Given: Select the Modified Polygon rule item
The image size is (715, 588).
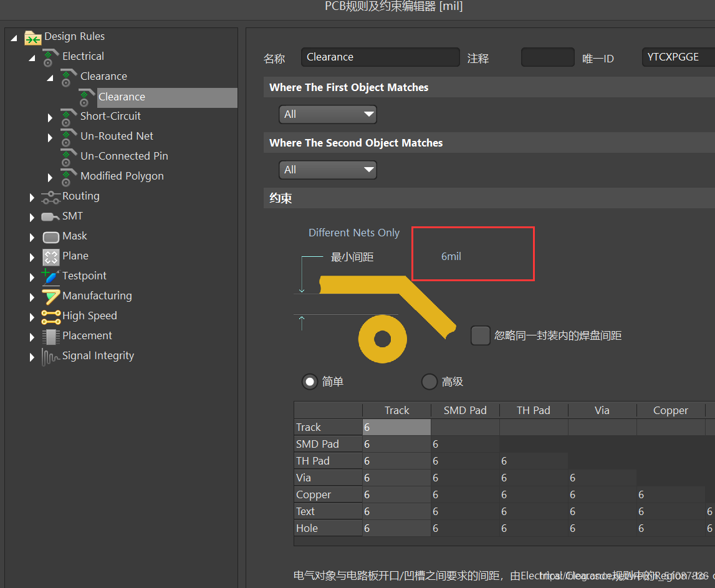Looking at the screenshot, I should (x=122, y=176).
